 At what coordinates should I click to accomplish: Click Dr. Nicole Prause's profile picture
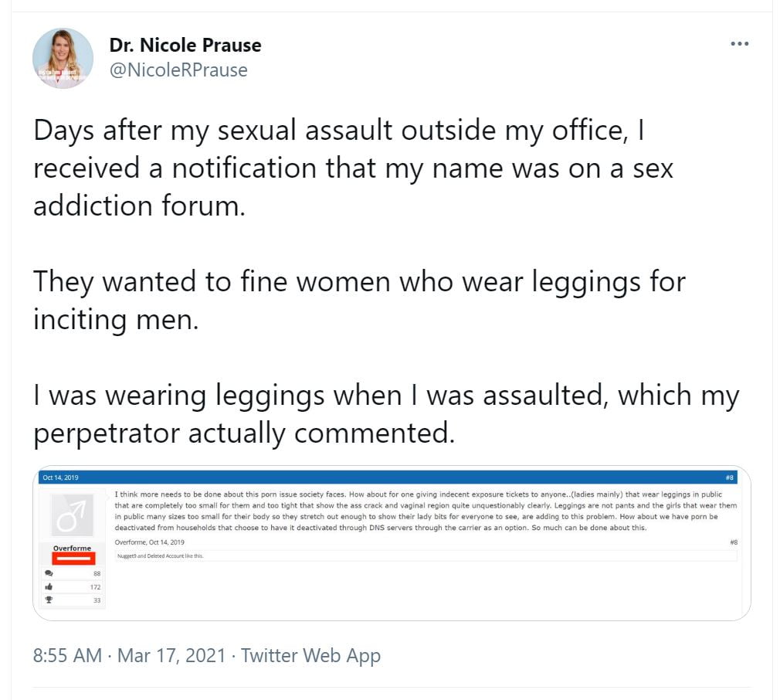pos(63,59)
